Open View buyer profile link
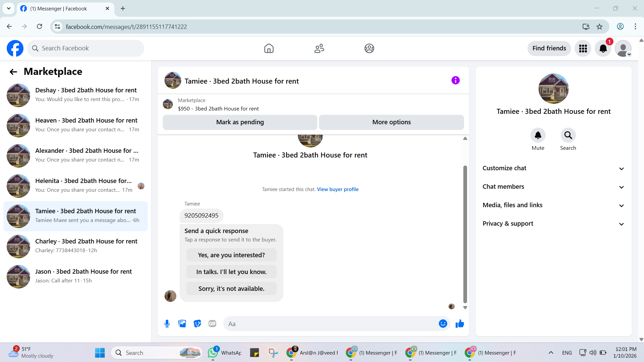This screenshot has width=644, height=362. pos(337,189)
